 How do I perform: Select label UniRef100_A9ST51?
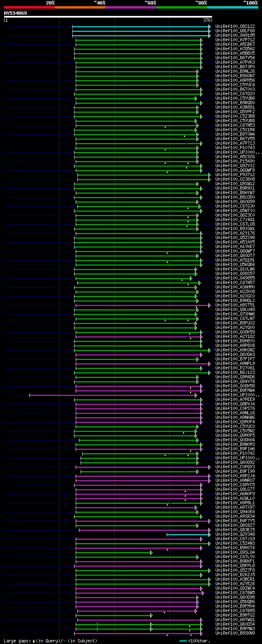click(x=235, y=305)
